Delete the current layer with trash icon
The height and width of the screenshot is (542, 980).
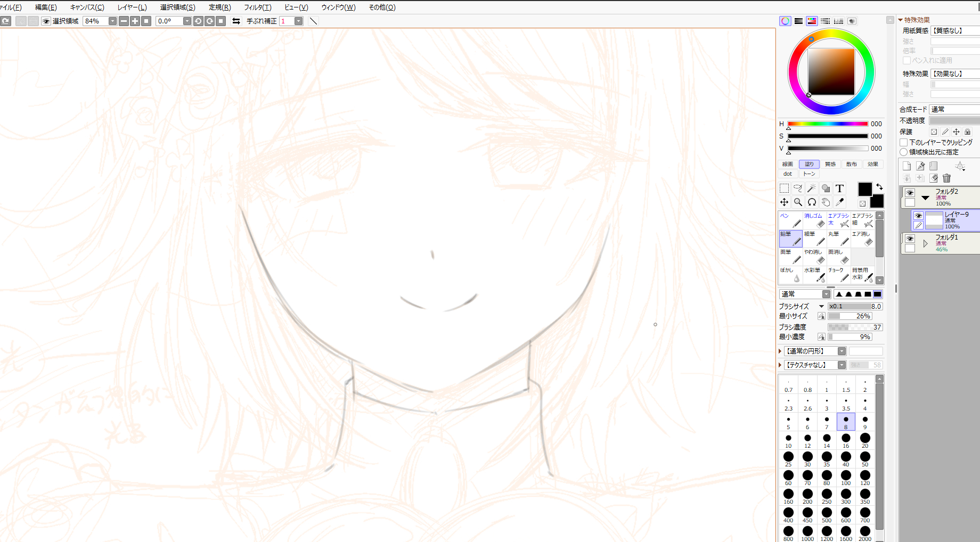946,178
